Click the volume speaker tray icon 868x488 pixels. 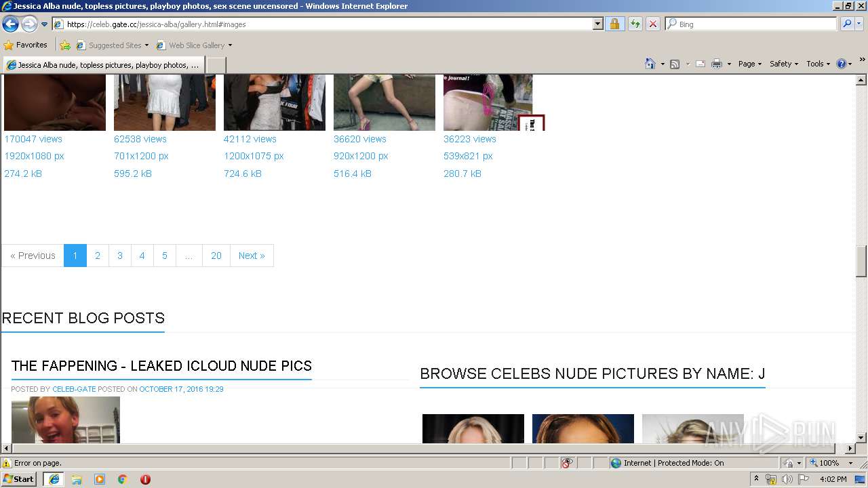point(787,479)
